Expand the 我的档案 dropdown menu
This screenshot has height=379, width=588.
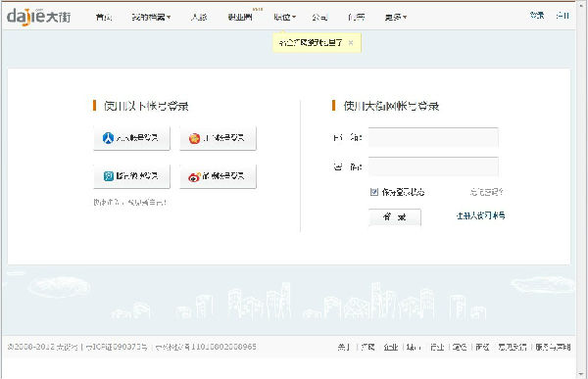[x=151, y=17]
